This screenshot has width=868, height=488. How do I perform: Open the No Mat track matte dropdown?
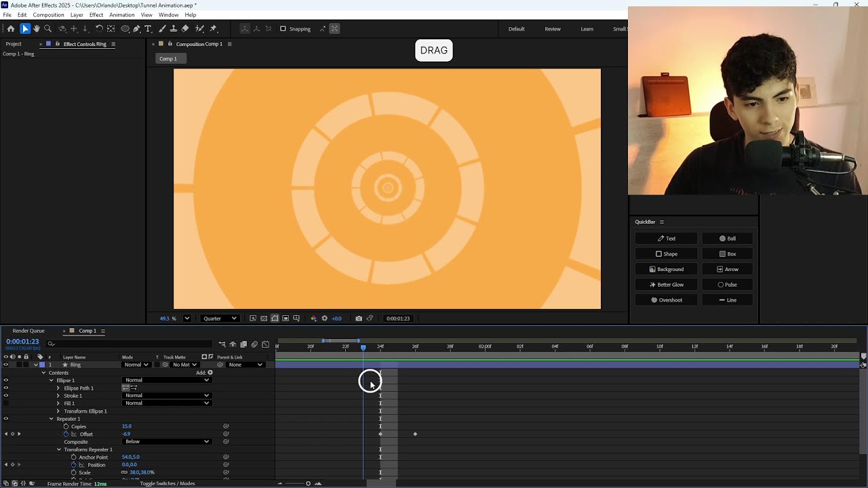184,365
